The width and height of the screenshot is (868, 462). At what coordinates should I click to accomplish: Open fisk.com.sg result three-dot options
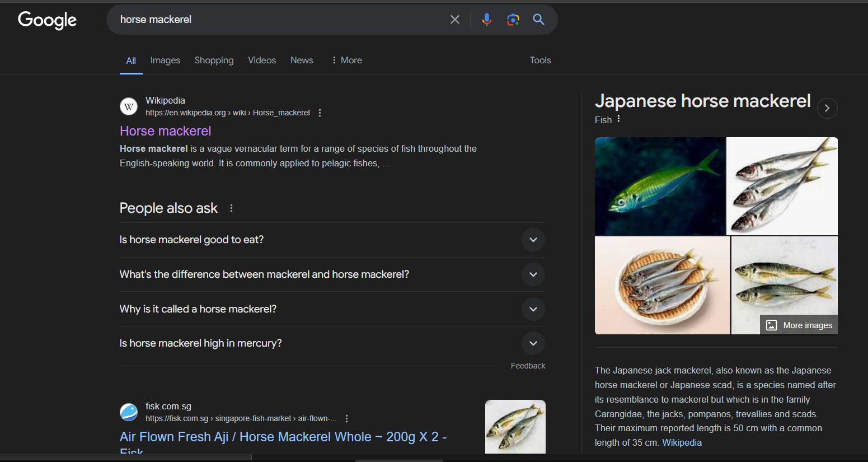pos(346,418)
